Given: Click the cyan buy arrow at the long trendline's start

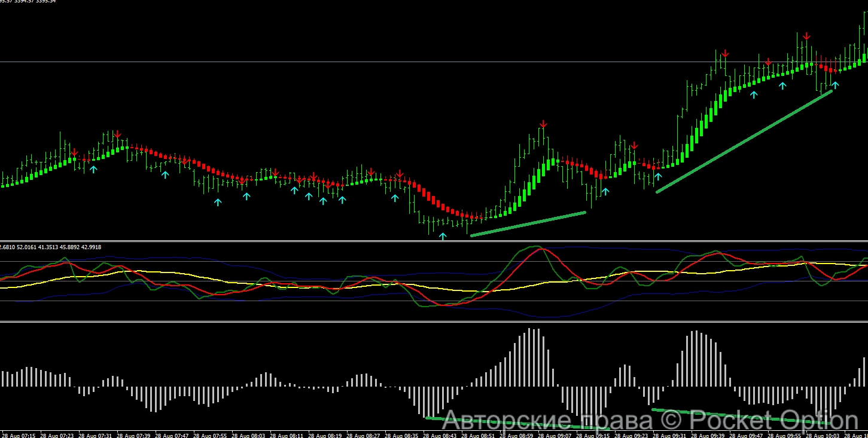Looking at the screenshot, I should pyautogui.click(x=658, y=176).
